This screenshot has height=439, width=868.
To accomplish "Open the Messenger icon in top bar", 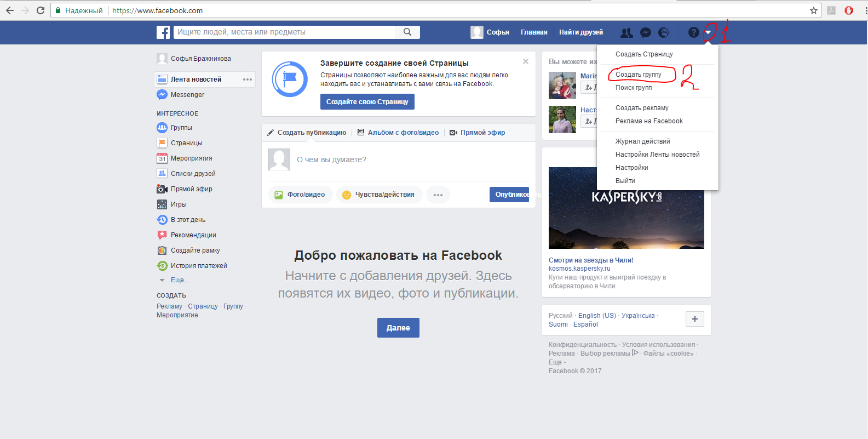I will pos(646,33).
